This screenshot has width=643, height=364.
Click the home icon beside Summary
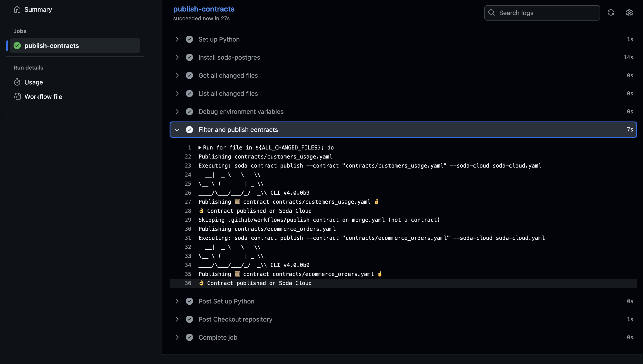17,9
